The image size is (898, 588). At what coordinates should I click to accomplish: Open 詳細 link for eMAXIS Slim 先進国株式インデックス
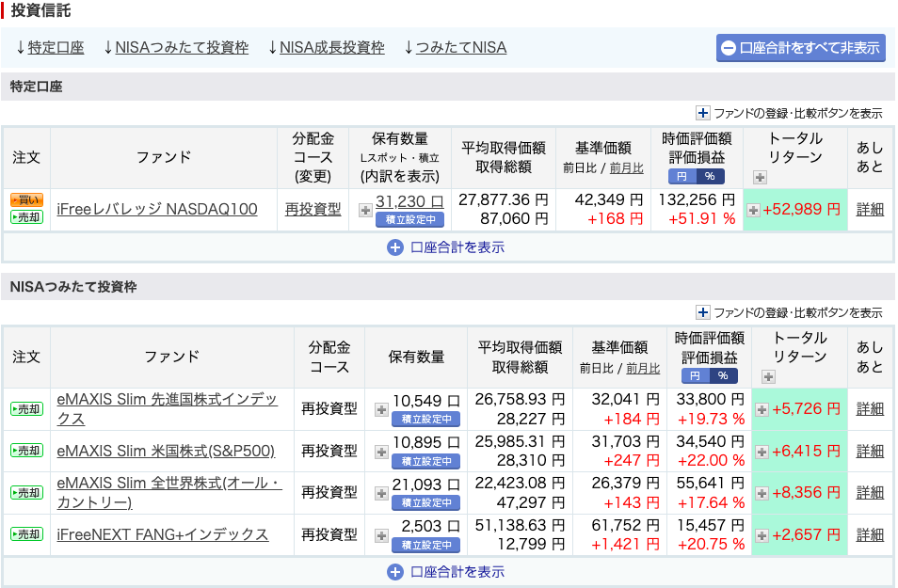tap(870, 408)
